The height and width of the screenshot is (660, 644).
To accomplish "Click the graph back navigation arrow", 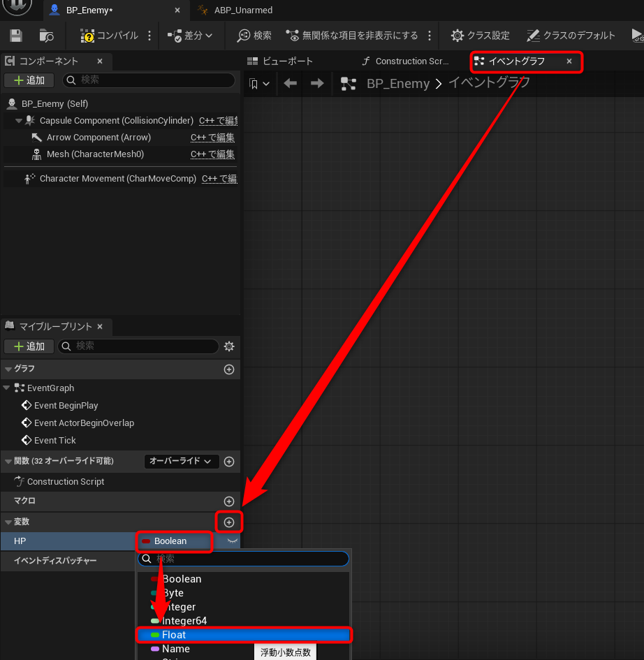I will (x=291, y=84).
